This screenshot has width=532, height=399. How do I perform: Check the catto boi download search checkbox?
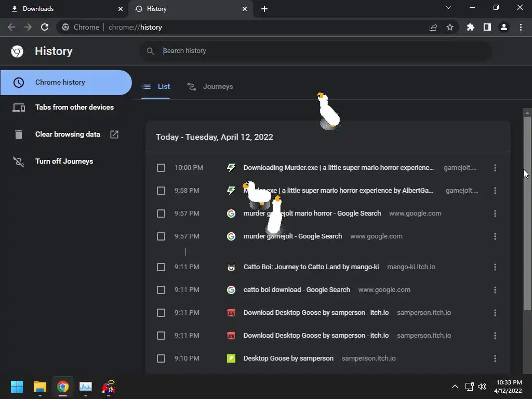(161, 290)
